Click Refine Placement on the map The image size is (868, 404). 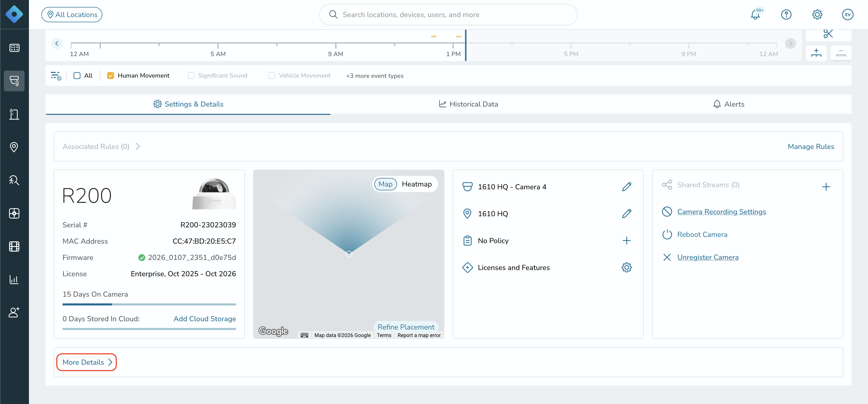coord(406,327)
